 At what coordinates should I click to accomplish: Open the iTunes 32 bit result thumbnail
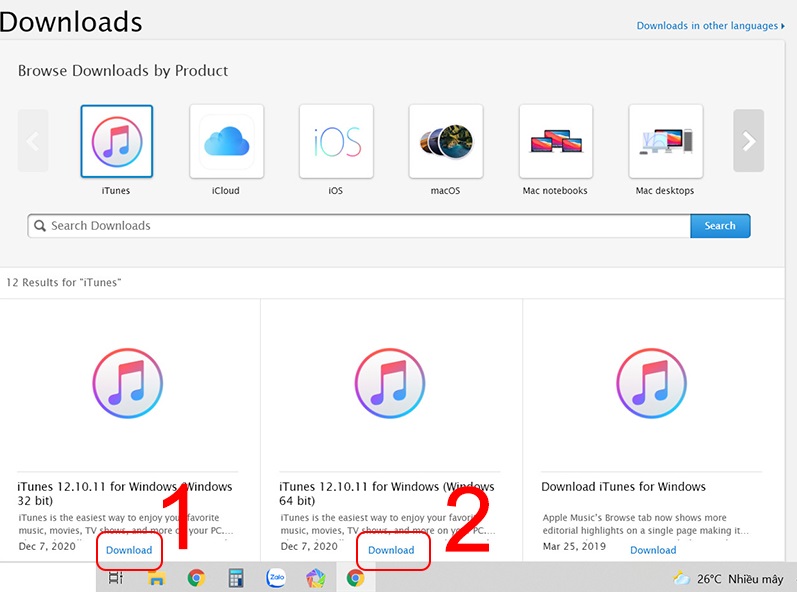[127, 383]
